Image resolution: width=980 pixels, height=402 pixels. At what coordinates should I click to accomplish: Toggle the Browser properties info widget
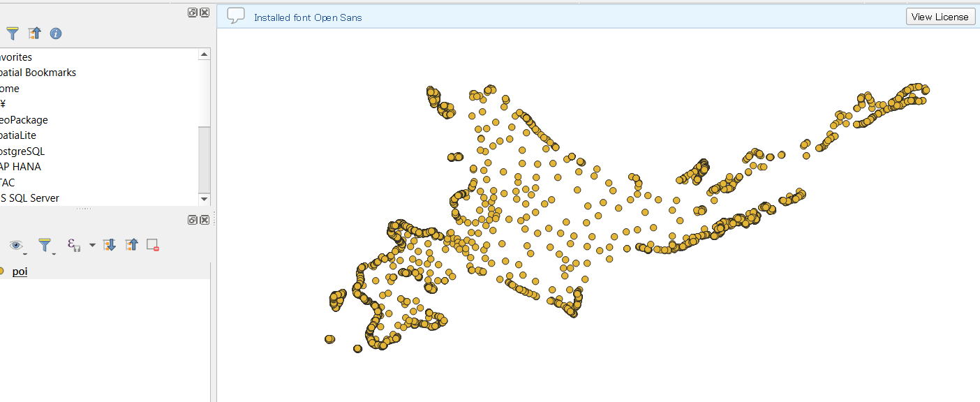click(x=56, y=33)
